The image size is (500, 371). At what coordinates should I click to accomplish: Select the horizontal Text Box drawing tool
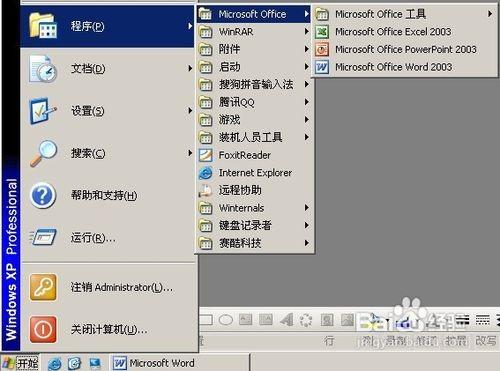[246, 320]
